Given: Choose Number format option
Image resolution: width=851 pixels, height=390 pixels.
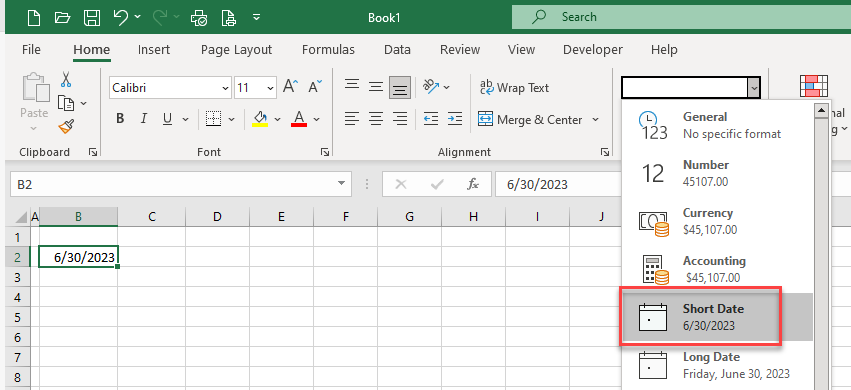Looking at the screenshot, I should tap(717, 173).
